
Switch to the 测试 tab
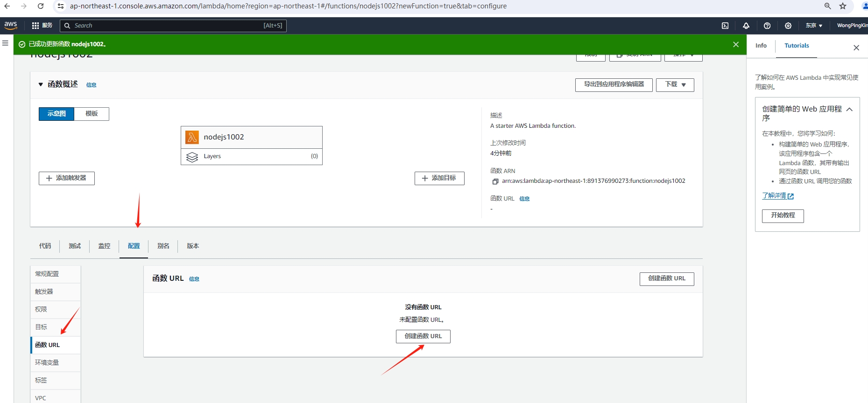[75, 246]
